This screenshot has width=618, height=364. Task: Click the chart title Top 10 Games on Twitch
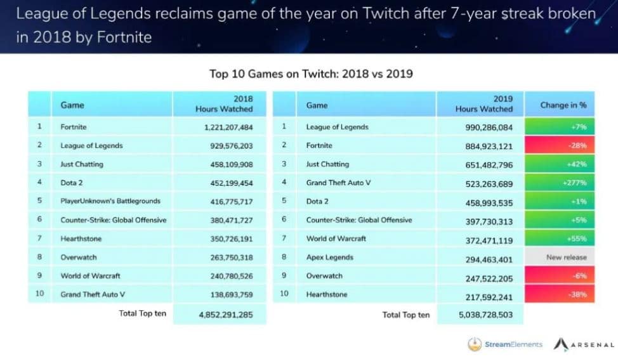point(311,74)
